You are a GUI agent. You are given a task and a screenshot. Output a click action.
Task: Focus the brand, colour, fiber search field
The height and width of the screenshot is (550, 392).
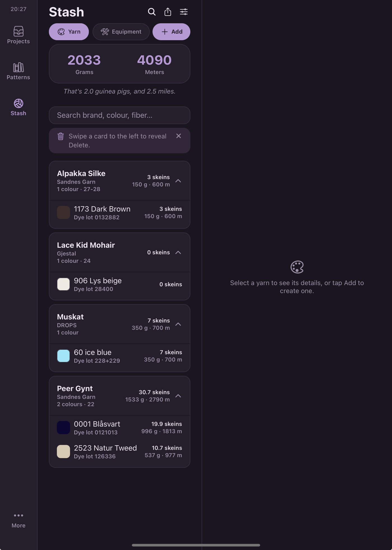120,115
